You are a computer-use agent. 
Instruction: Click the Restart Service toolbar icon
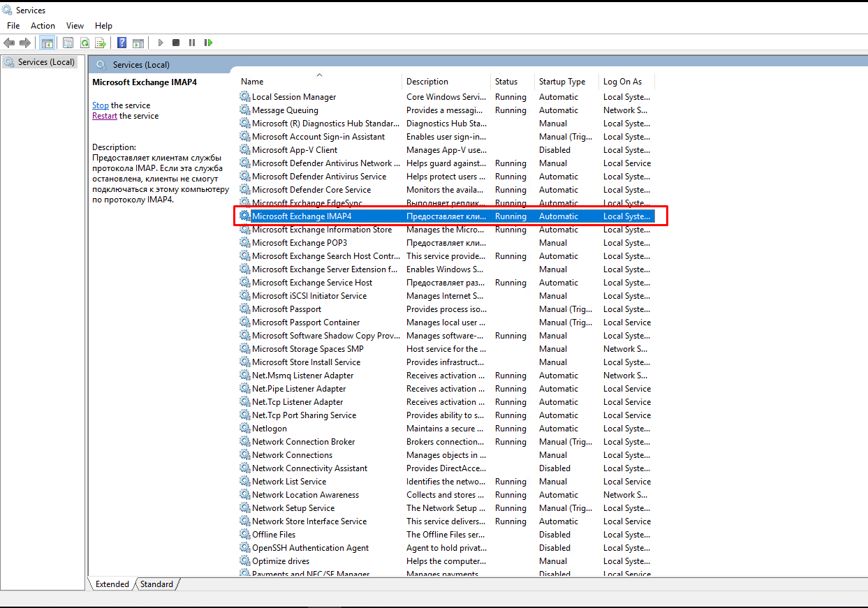[x=208, y=43]
